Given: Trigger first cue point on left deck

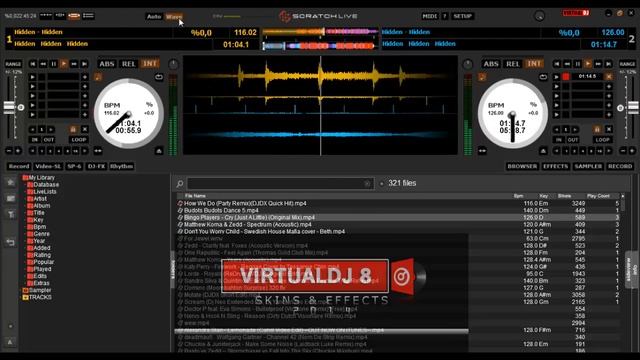Looking at the screenshot, I should pyautogui.click(x=32, y=77).
